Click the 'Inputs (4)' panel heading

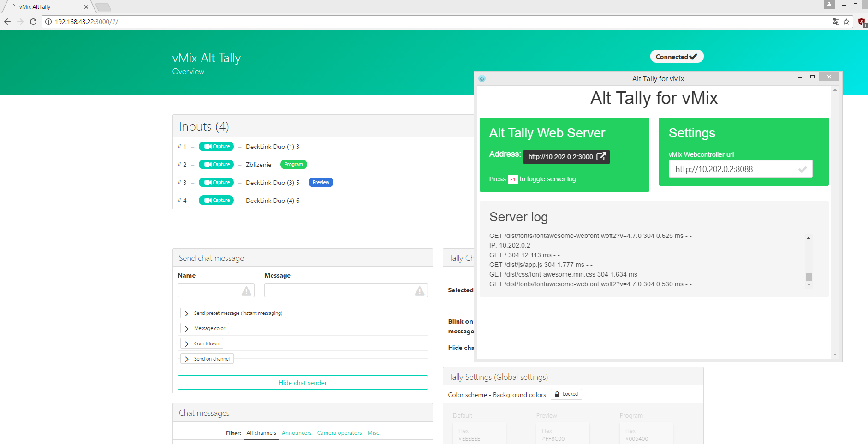(204, 126)
